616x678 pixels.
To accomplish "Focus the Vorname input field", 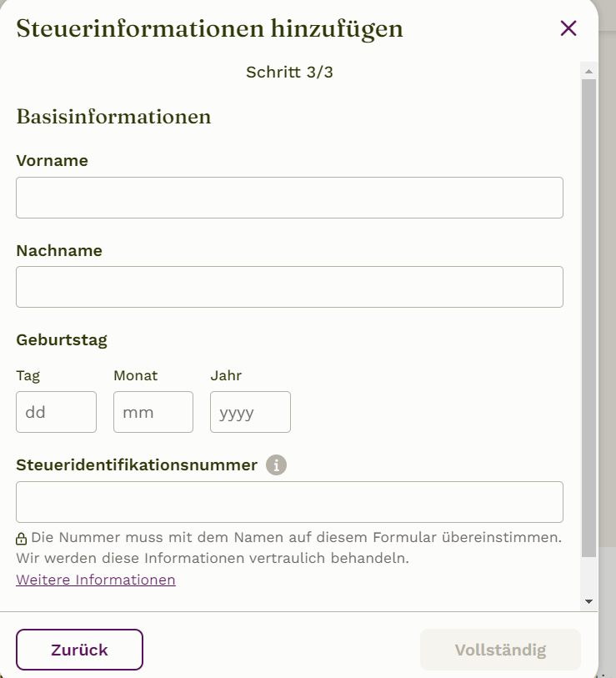I will (289, 198).
